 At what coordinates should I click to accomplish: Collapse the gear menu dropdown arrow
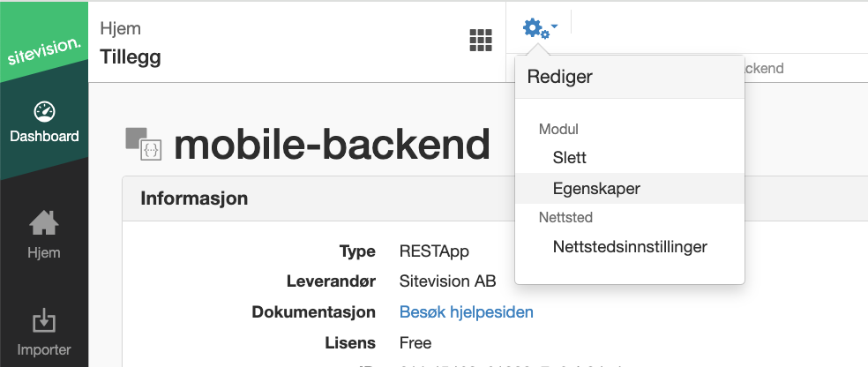pyautogui.click(x=555, y=26)
